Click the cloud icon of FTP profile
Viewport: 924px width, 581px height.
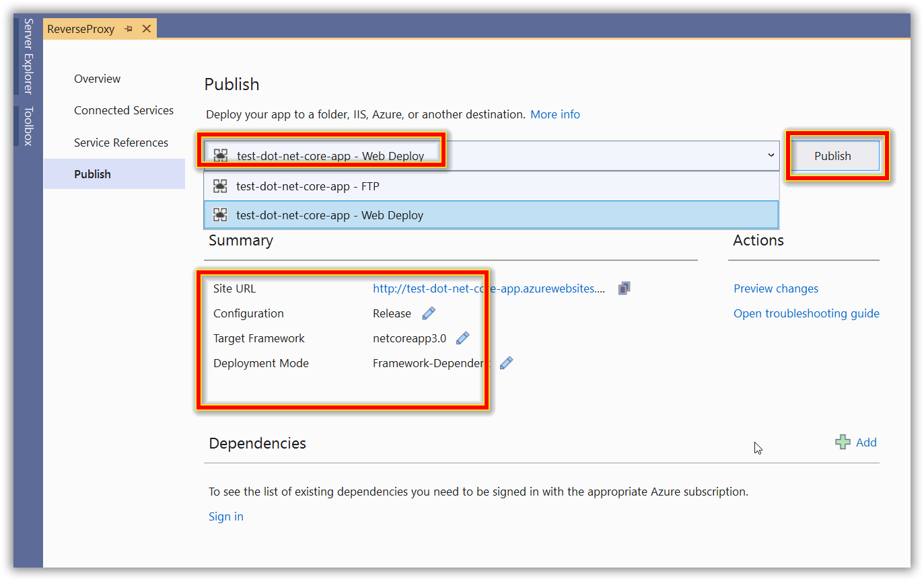point(220,186)
